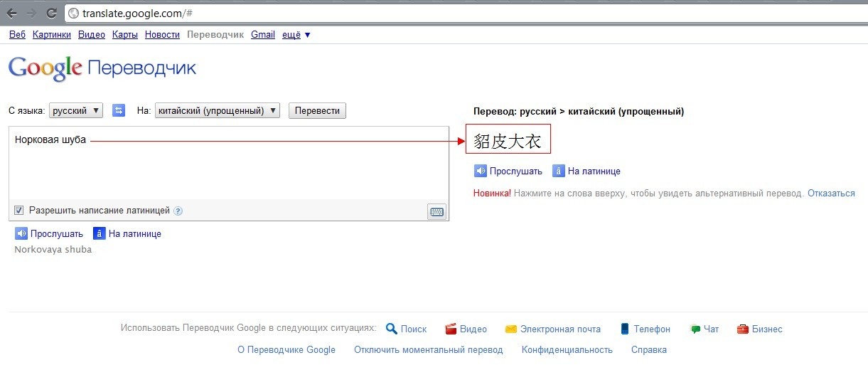This screenshot has width=868, height=370.
Task: Click 'На латинице' link next to the translation
Action: point(594,171)
